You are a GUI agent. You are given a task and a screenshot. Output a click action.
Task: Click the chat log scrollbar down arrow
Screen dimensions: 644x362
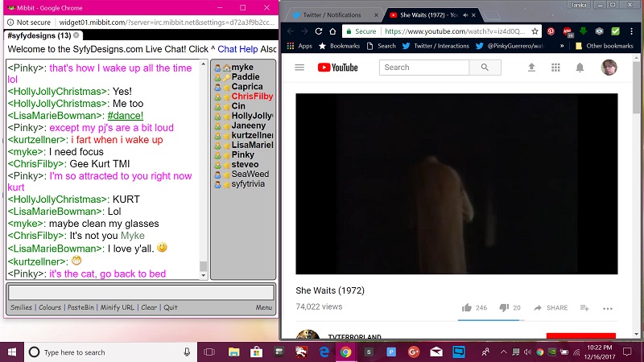pyautogui.click(x=204, y=276)
